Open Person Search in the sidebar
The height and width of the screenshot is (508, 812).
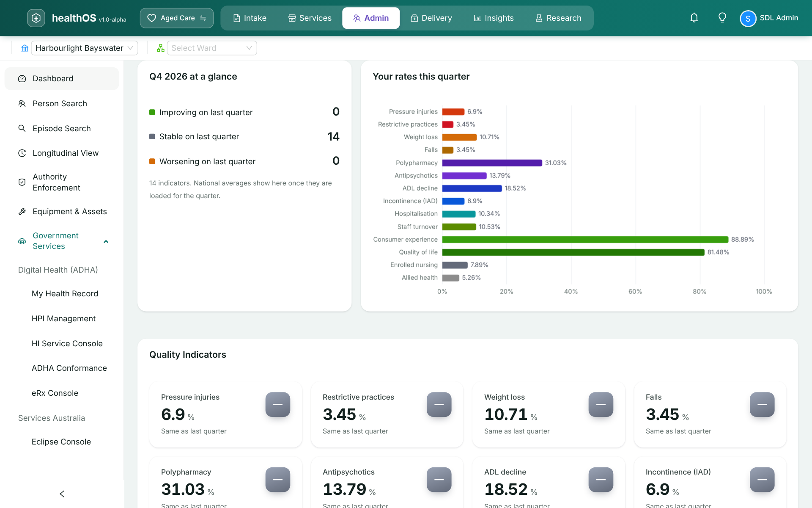[62, 104]
